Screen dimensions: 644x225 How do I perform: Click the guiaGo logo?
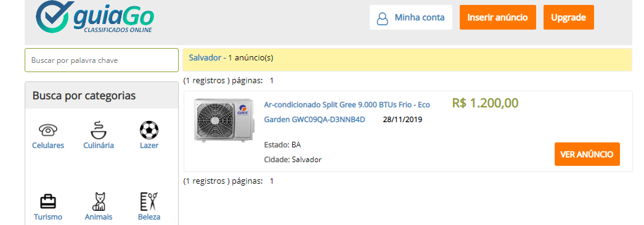[94, 17]
